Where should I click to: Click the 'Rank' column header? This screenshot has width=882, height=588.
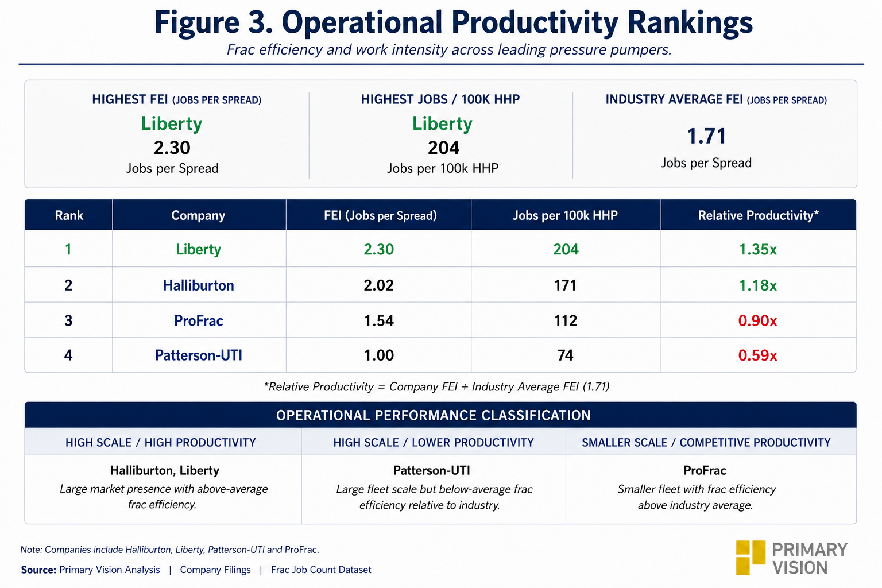point(69,215)
